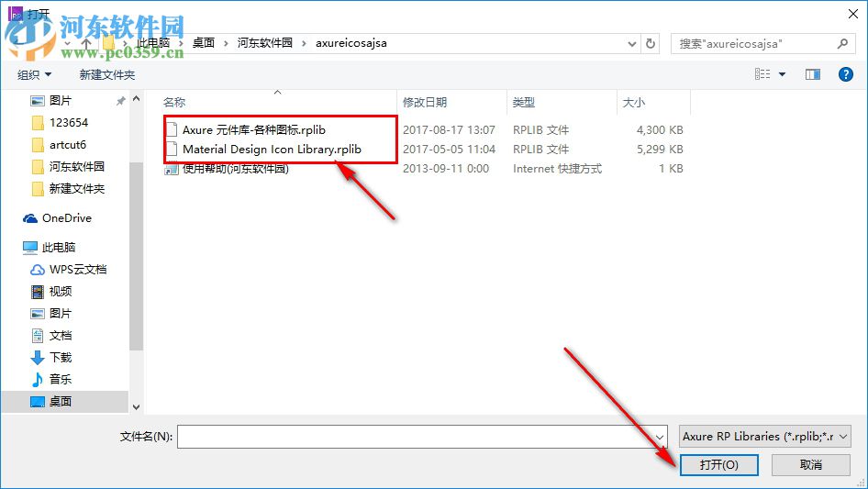
Task: Click 河东软件园 in the address path
Action: (x=264, y=43)
